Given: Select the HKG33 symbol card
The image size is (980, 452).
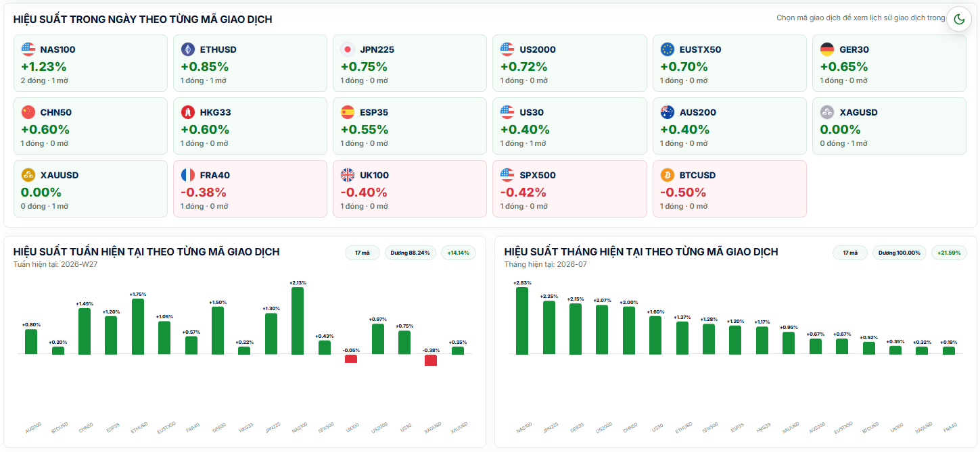Looking at the screenshot, I should point(250,126).
